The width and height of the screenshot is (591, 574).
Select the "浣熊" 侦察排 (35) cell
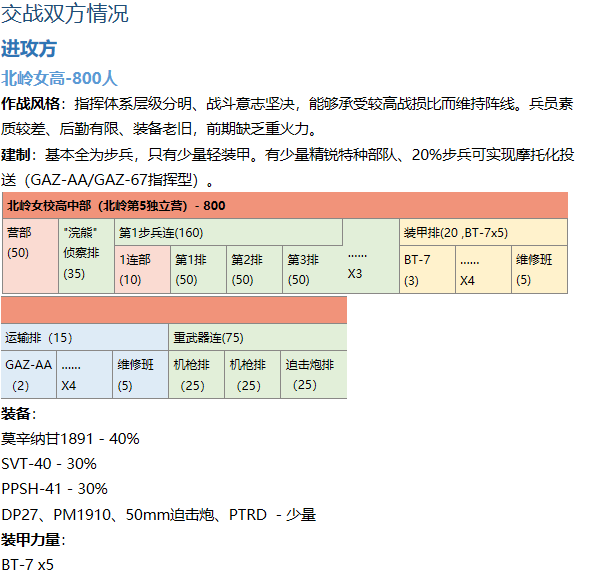click(x=87, y=256)
